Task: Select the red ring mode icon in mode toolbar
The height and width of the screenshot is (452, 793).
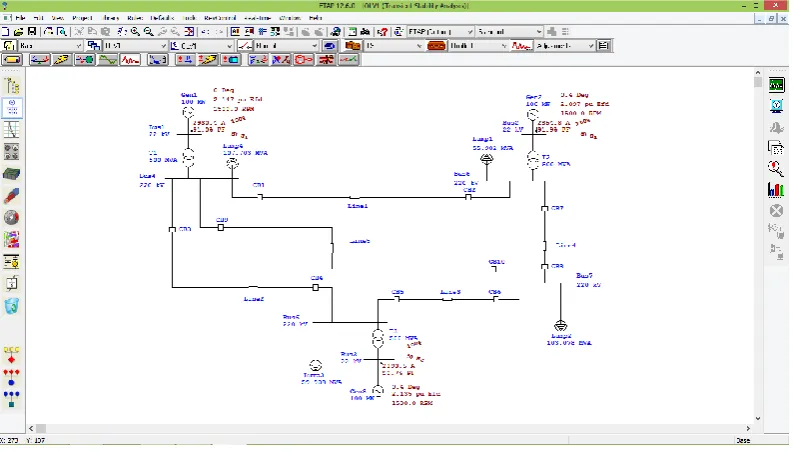Action: (303, 60)
